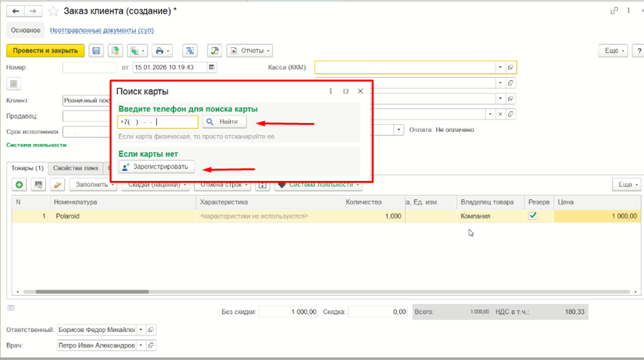Click the Система лояльности green label
The width and height of the screenshot is (644, 360).
pos(36,145)
